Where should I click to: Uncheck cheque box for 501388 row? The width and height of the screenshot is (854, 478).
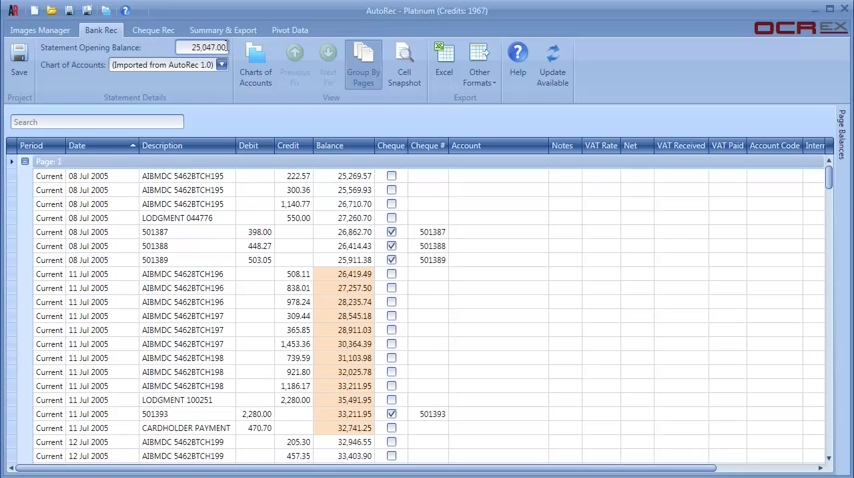(x=392, y=246)
